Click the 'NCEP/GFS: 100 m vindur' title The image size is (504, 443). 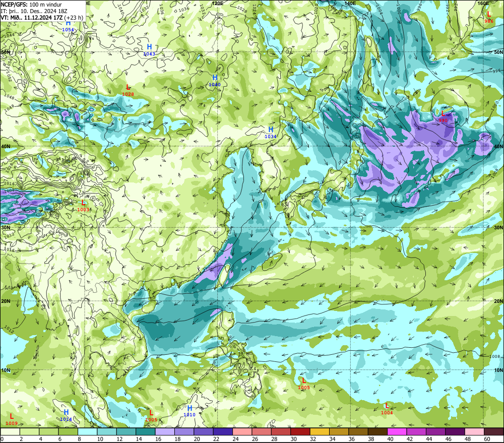click(31, 5)
